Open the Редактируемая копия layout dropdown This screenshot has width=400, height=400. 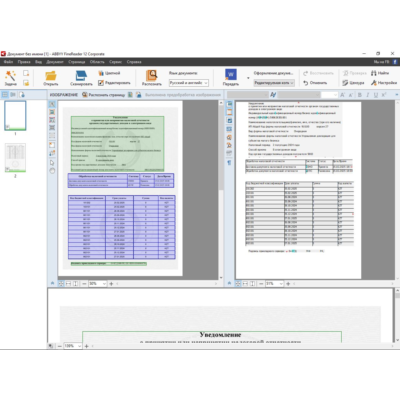(x=274, y=83)
